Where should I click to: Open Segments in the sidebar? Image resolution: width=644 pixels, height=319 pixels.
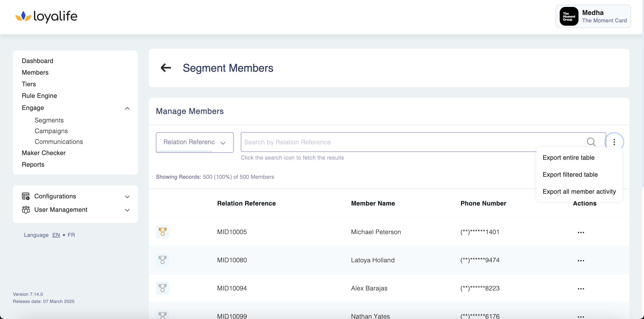(x=49, y=120)
